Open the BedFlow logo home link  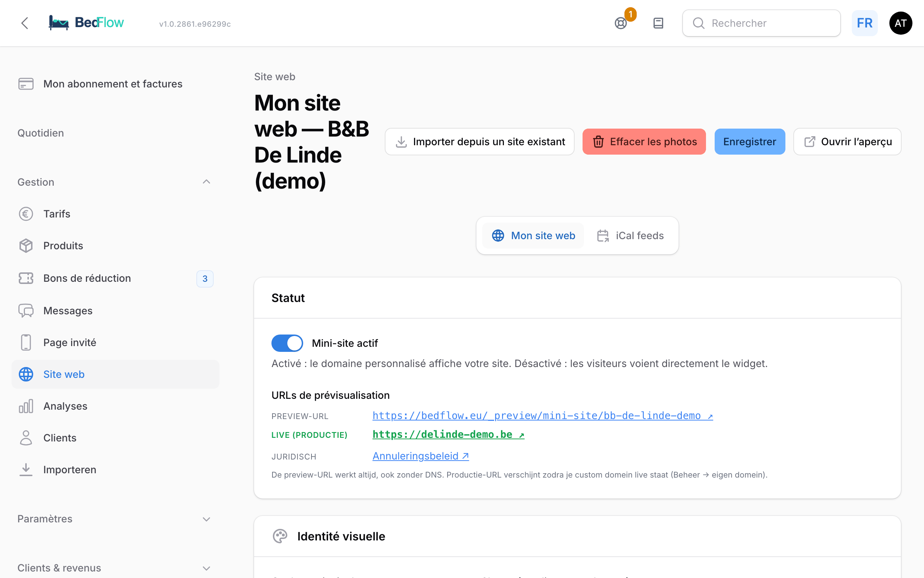point(86,23)
